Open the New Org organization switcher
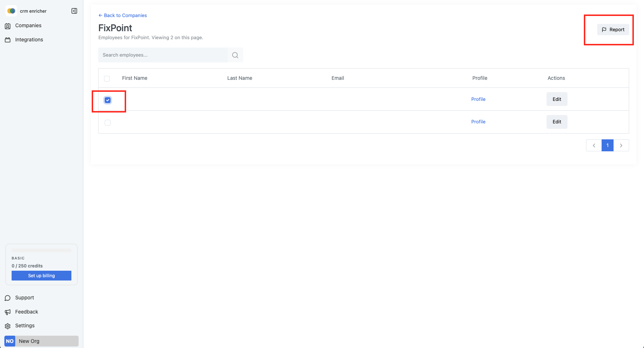 point(41,341)
